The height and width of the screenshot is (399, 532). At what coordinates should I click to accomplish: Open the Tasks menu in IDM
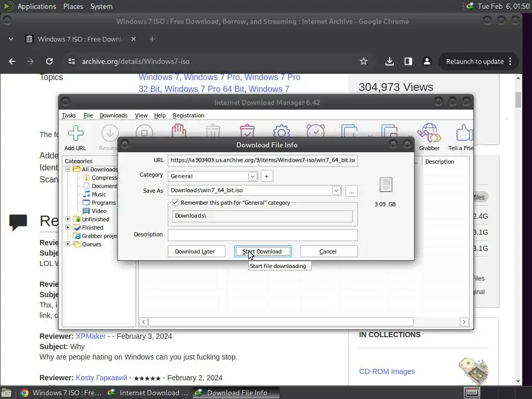pyautogui.click(x=69, y=115)
